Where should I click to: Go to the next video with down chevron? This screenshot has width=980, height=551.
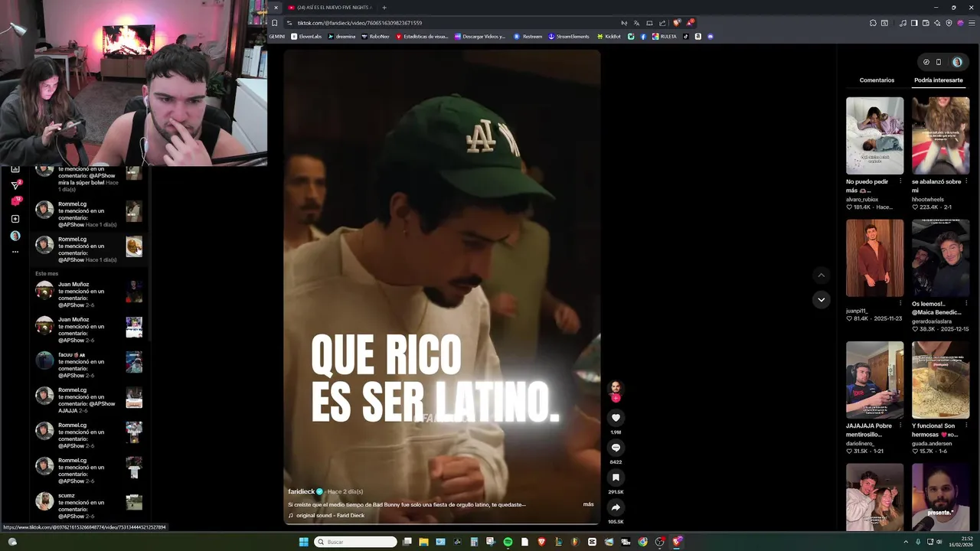pyautogui.click(x=821, y=299)
